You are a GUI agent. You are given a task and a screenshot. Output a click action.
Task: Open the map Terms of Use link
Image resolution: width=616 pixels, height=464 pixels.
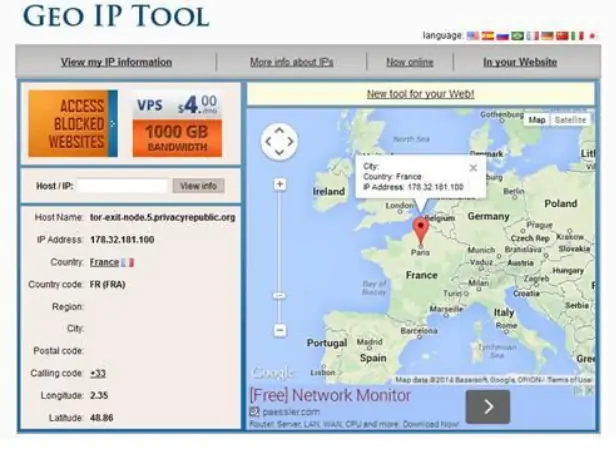(569, 380)
